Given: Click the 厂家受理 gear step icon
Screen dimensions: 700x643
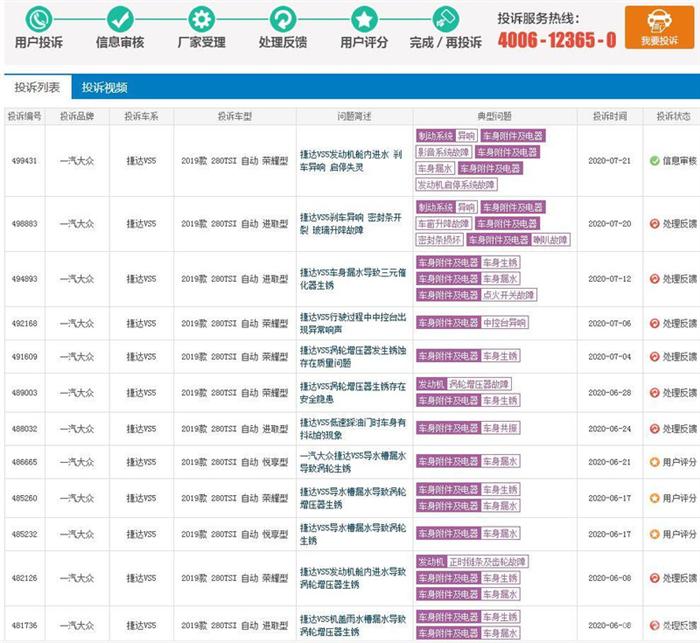Looking at the screenshot, I should point(201,19).
